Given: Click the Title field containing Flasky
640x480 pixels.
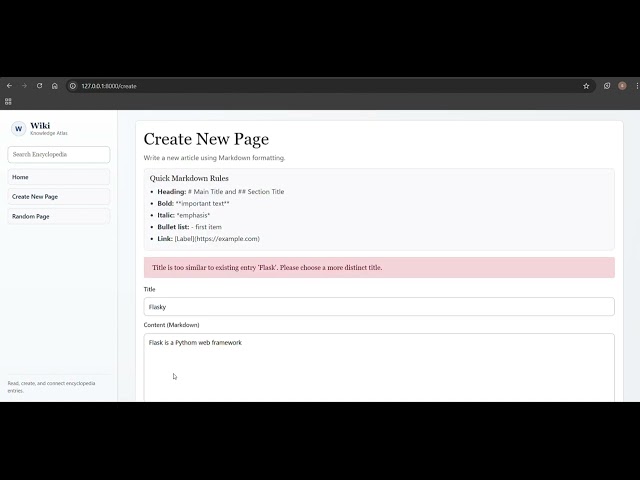Looking at the screenshot, I should (379, 307).
